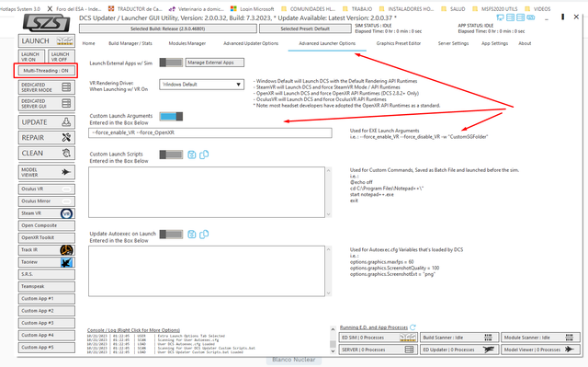
Task: Click the console log scroll up arrow
Action: (333, 329)
